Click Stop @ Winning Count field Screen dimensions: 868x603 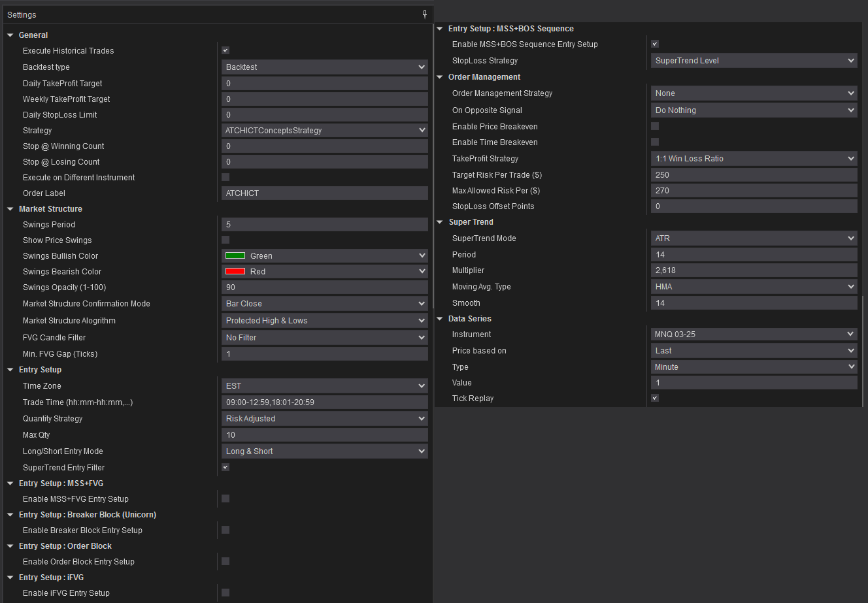325,146
